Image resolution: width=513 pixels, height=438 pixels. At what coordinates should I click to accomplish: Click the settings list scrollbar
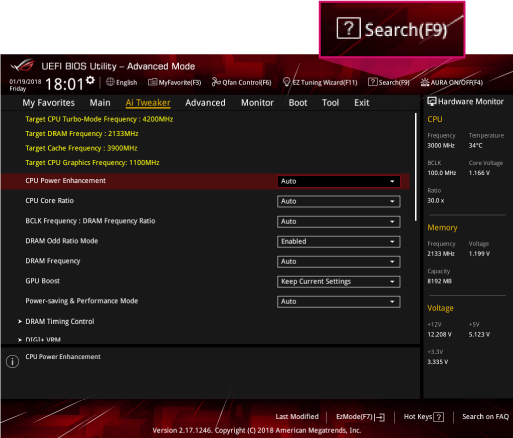point(416,167)
